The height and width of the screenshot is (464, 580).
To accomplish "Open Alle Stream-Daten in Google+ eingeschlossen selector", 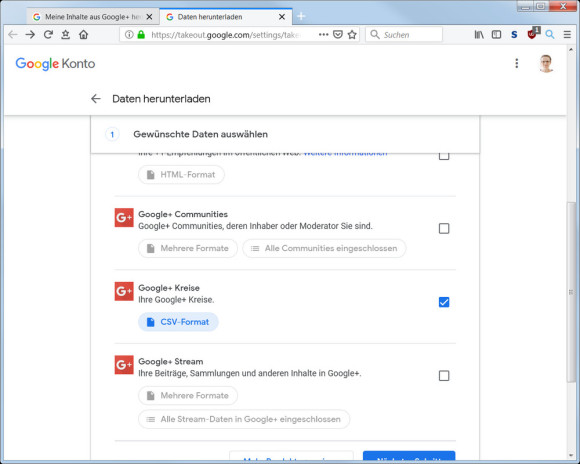I will pyautogui.click(x=244, y=419).
